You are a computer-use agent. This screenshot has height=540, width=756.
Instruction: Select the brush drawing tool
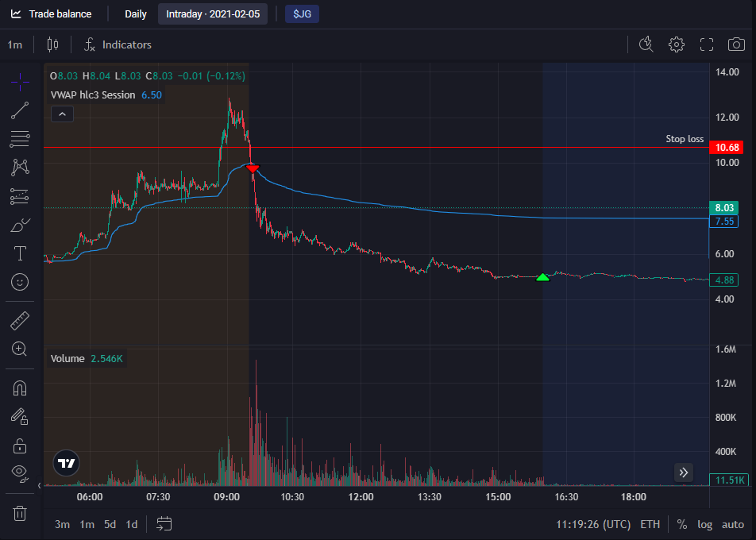click(20, 226)
